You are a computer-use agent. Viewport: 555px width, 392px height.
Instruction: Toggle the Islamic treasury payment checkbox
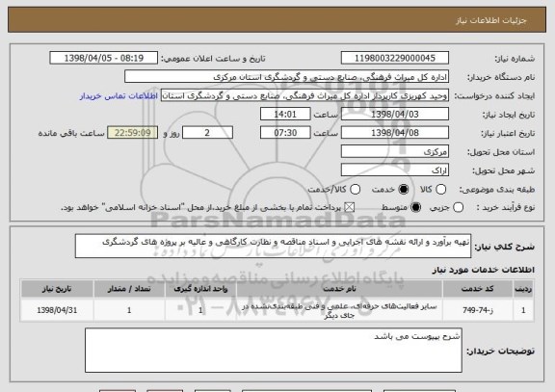(x=350, y=208)
